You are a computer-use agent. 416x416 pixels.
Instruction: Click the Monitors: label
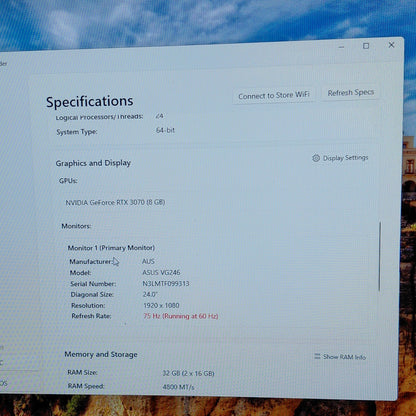tap(76, 226)
